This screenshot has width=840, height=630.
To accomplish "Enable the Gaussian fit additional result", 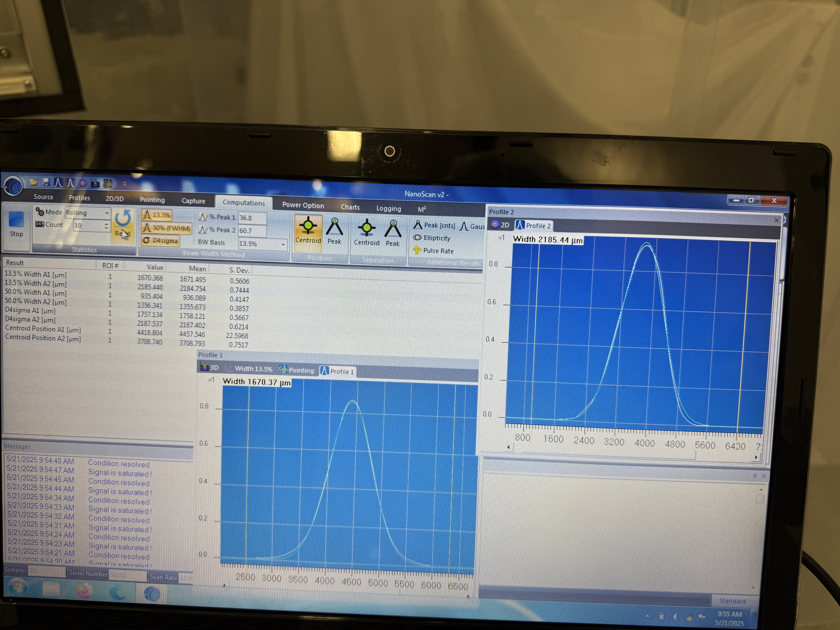I will [472, 226].
